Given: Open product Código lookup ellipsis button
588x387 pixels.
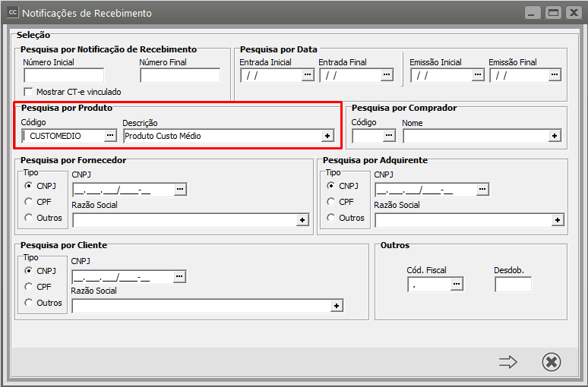Looking at the screenshot, I should [x=111, y=136].
